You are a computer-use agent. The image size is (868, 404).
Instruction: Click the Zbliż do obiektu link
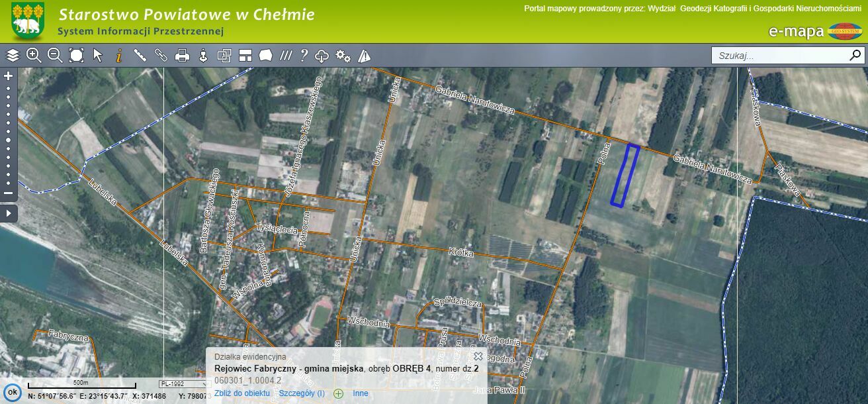(x=242, y=393)
